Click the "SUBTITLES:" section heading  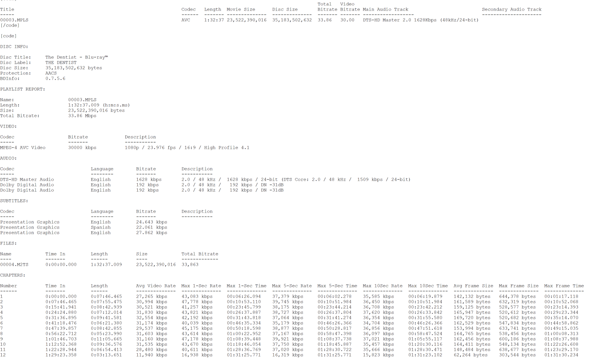(x=14, y=201)
